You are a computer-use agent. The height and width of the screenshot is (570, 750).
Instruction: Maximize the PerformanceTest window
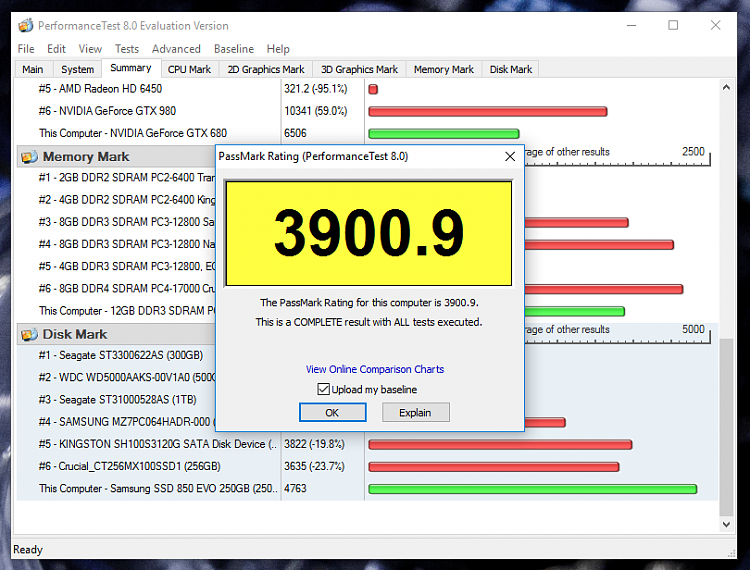tap(673, 25)
